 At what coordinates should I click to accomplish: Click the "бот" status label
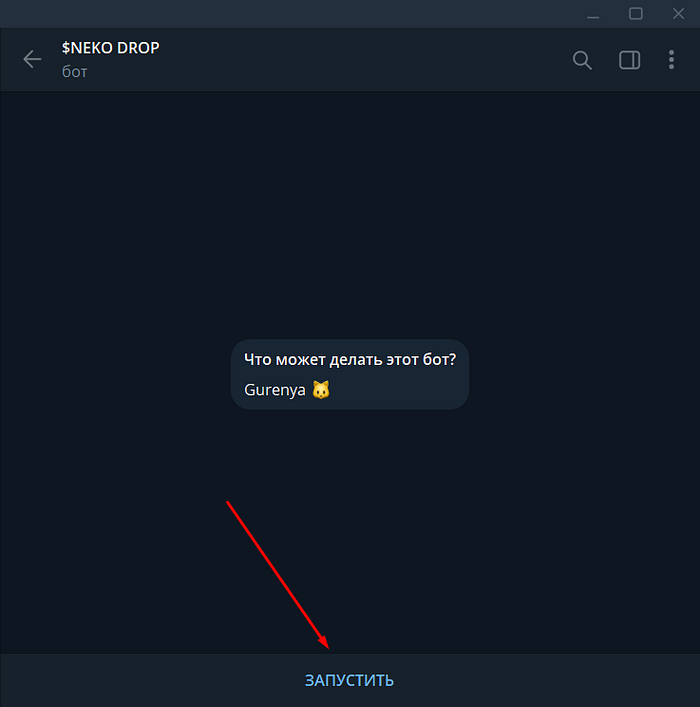[74, 72]
